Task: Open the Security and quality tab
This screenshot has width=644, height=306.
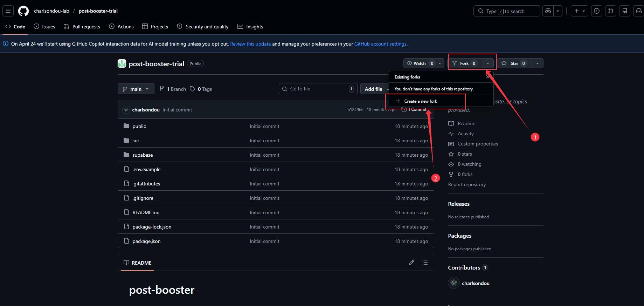Action: tap(203, 27)
